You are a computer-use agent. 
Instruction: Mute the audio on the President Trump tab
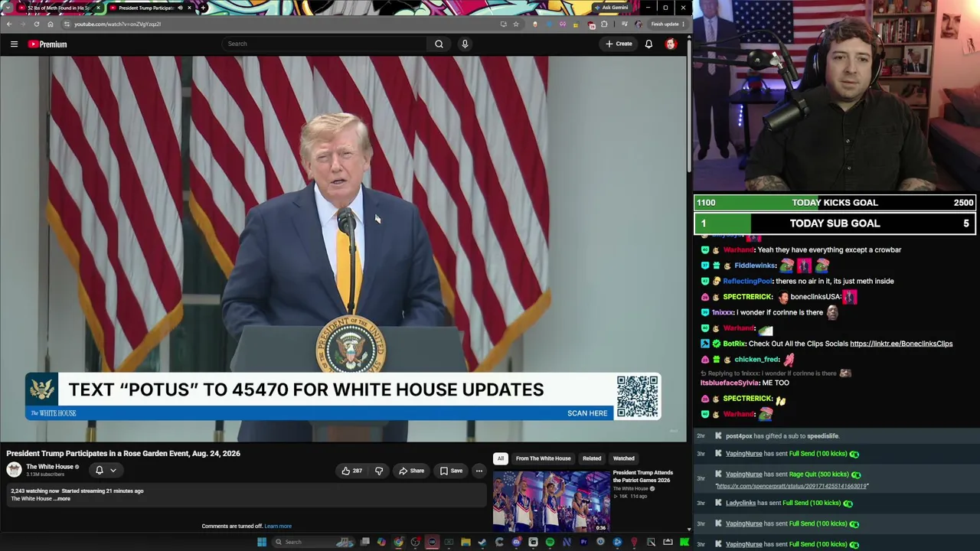(180, 8)
